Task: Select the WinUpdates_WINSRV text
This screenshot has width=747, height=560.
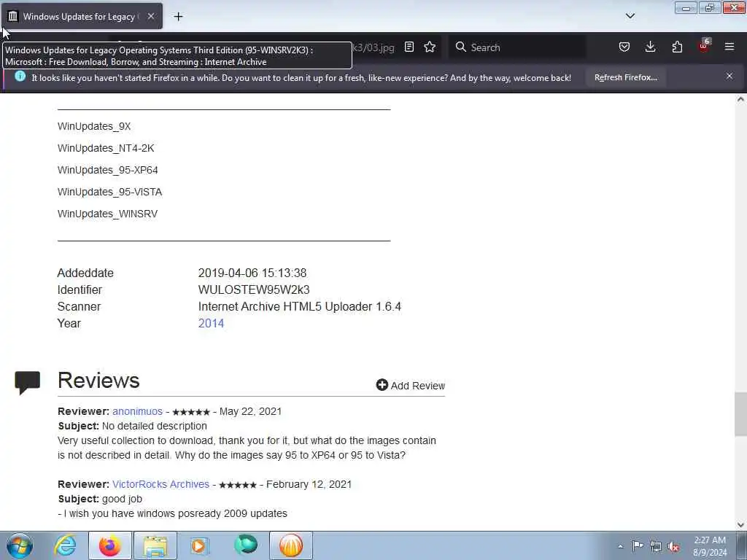Action: pyautogui.click(x=107, y=214)
